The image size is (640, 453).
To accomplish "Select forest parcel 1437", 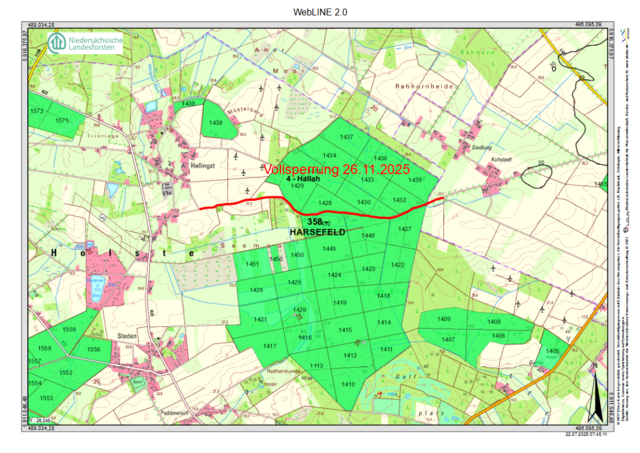I will (x=347, y=137).
